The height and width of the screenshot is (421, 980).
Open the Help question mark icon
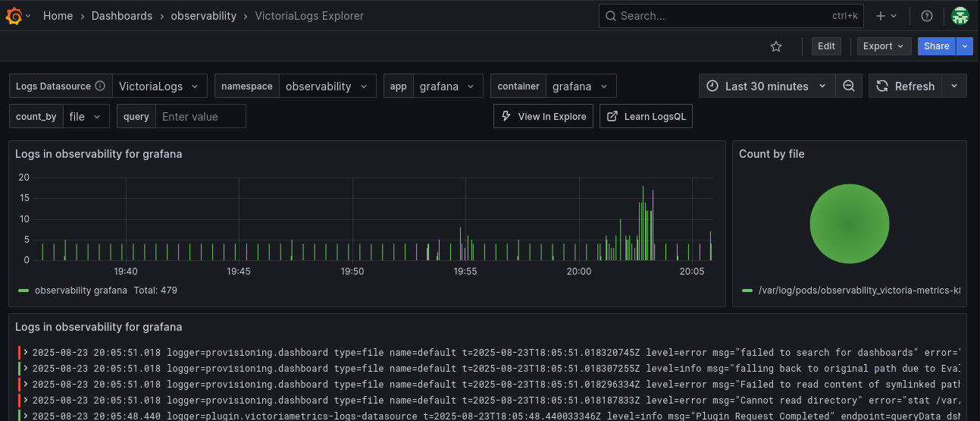[926, 15]
